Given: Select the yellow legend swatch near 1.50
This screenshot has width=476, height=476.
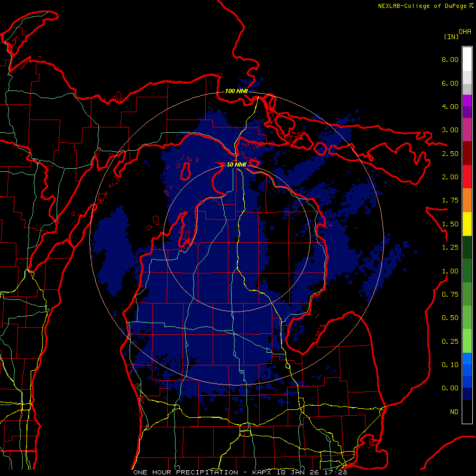Looking at the screenshot, I should click(467, 224).
